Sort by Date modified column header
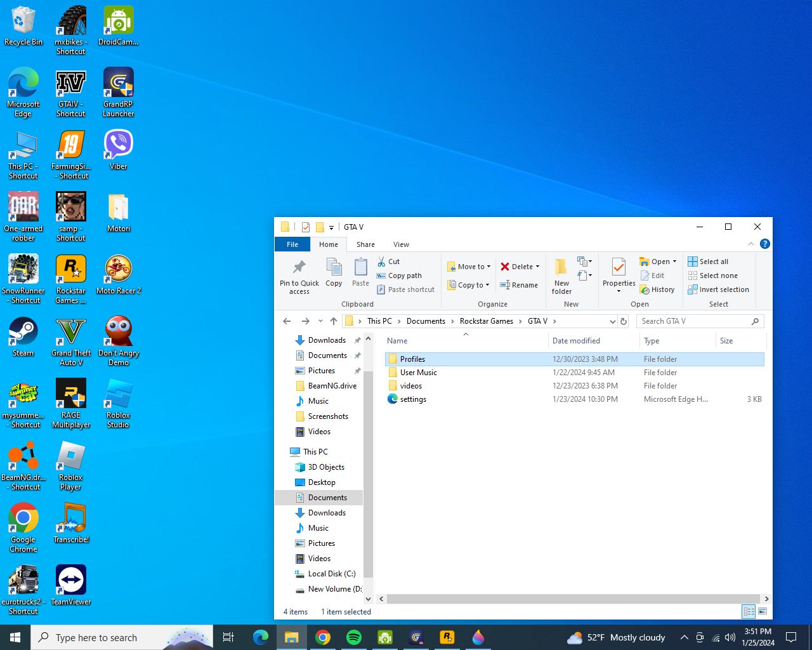812x650 pixels. (x=594, y=341)
